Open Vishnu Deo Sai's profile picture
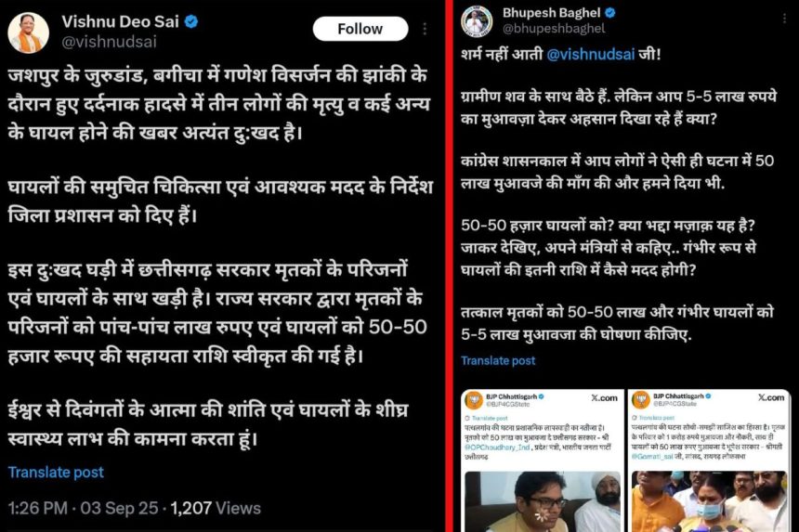 coord(29,32)
